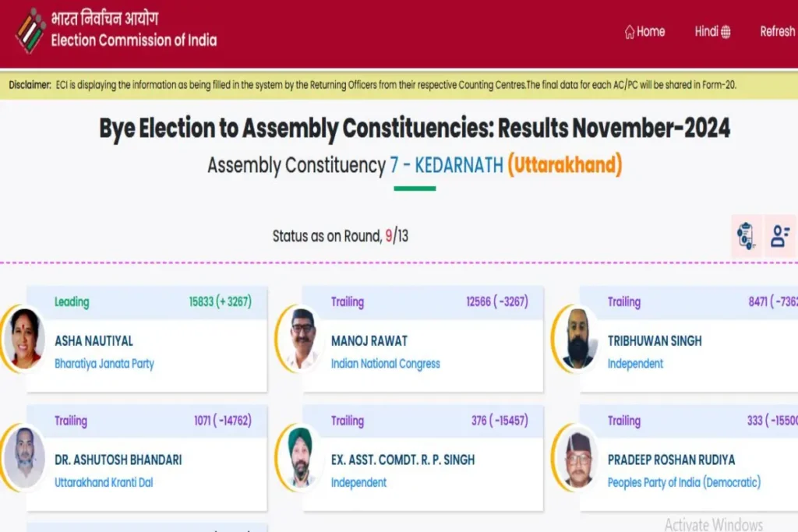
Task: Click the candidate list person icon
Action: pos(779,236)
